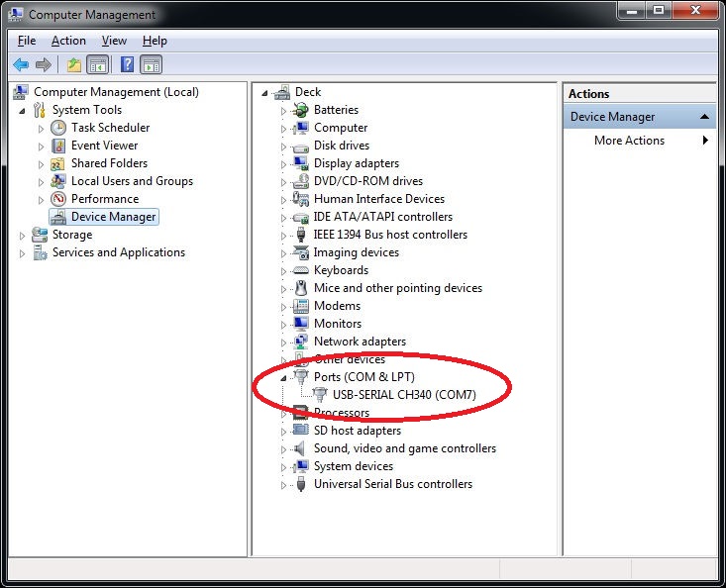Image resolution: width=726 pixels, height=588 pixels.
Task: Select the SD host adapters label
Action: point(358,431)
